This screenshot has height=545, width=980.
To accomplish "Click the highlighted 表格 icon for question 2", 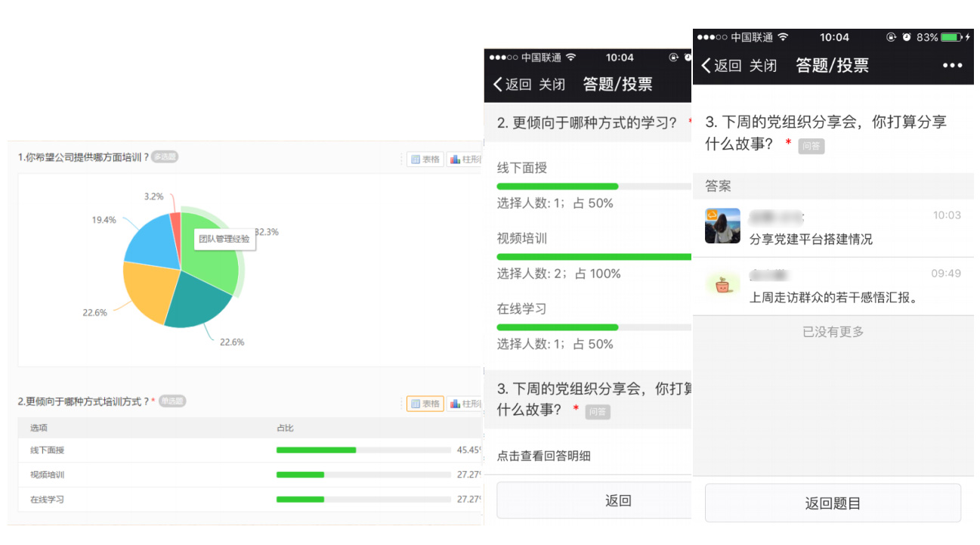I will 425,404.
